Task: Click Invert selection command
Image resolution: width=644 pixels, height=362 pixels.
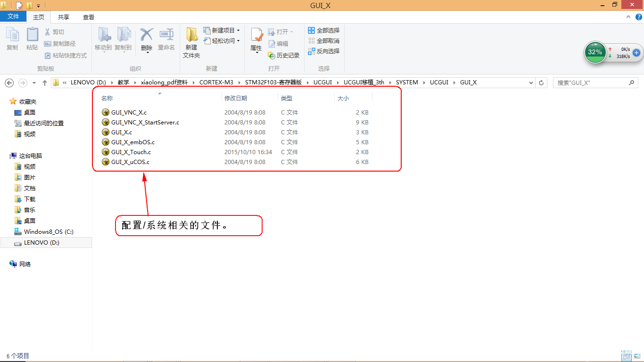Action: 324,51
